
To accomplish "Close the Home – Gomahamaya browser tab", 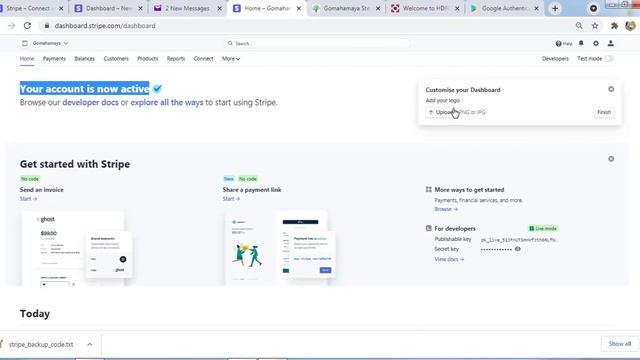I will 299,8.
